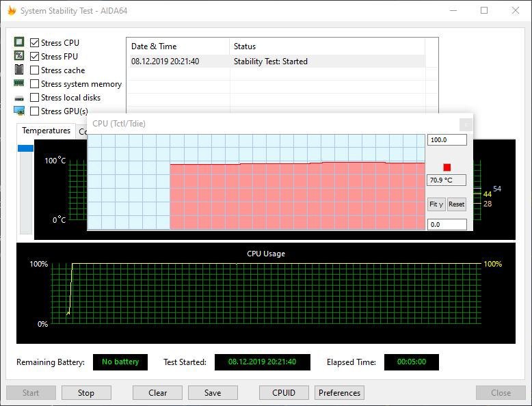Click the monitor icon beside Stress GPU(s)
The image size is (532, 406).
(x=19, y=111)
